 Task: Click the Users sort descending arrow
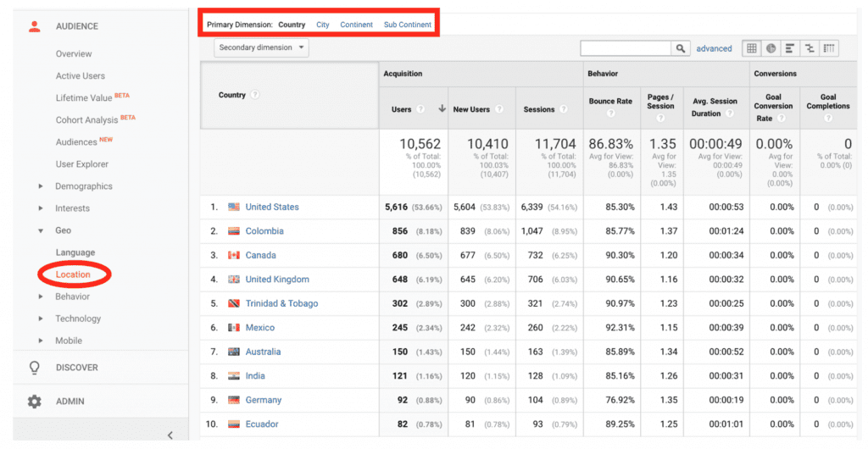[442, 109]
